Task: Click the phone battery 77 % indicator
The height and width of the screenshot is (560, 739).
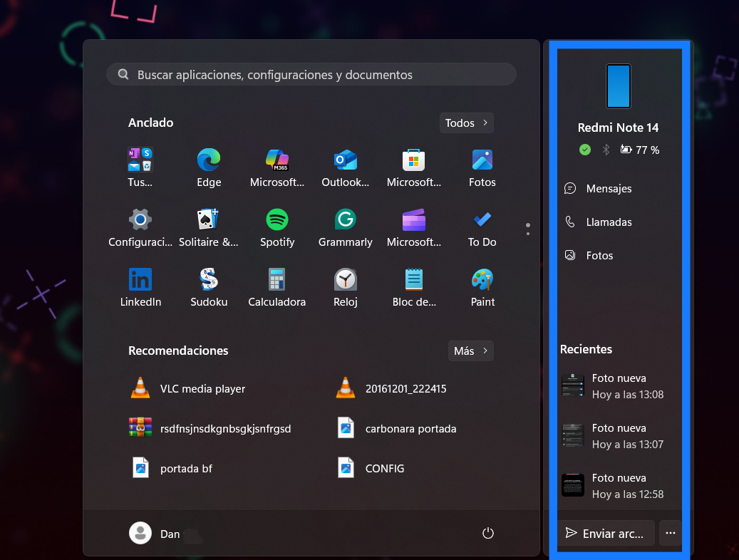Action: (x=639, y=150)
